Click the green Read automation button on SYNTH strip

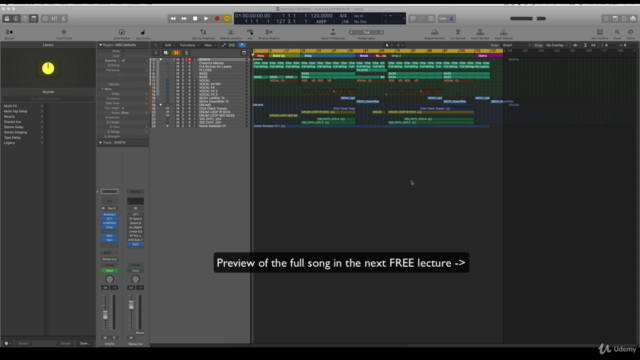pos(109,271)
